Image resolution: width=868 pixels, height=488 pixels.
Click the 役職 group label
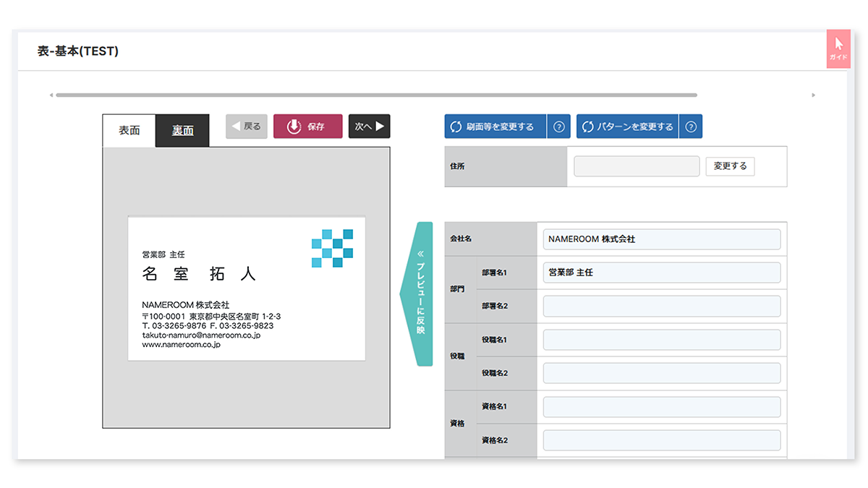coord(457,356)
